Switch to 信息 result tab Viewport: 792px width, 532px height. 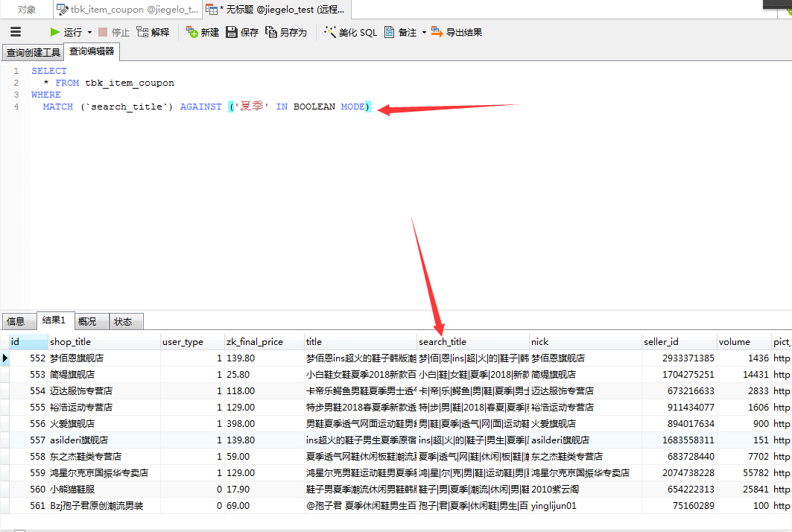pos(19,321)
